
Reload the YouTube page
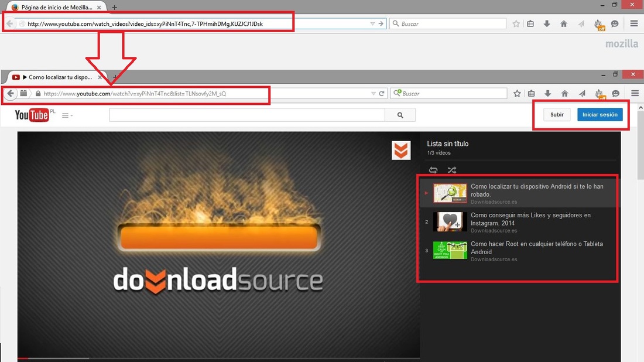(x=382, y=94)
